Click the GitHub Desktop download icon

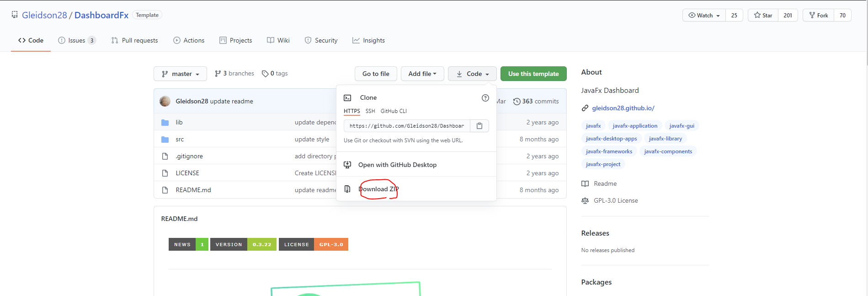[x=347, y=165]
